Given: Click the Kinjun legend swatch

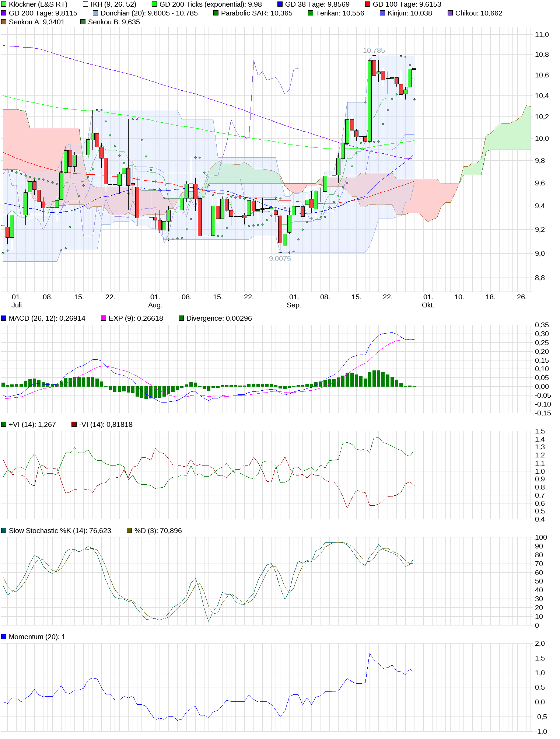Looking at the screenshot, I should [382, 13].
